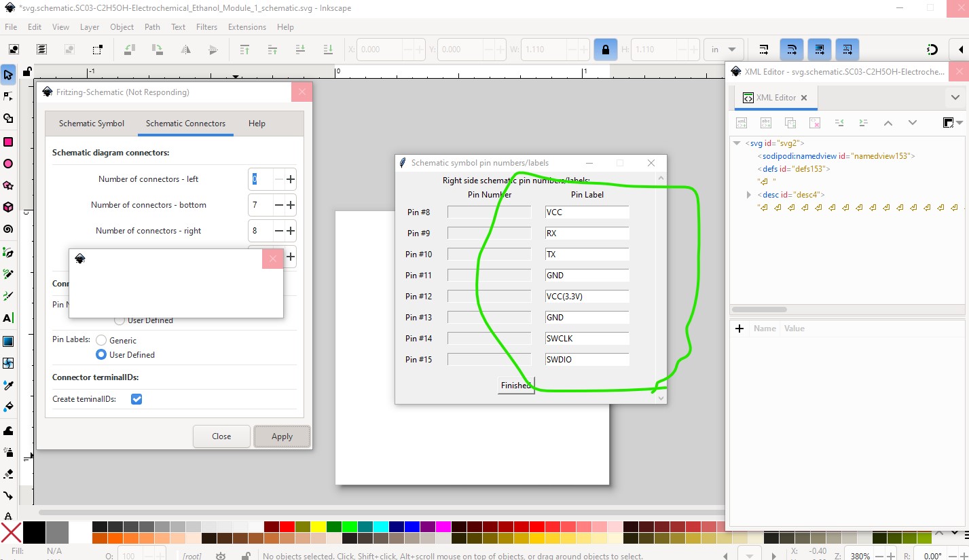
Task: Select User Defined pin labels option
Action: [x=101, y=355]
